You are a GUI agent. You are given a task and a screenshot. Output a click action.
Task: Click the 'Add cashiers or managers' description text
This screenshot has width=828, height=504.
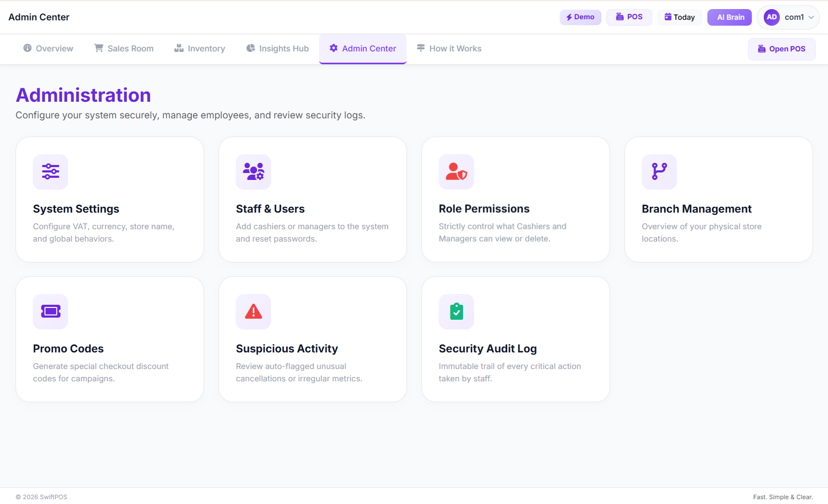tap(312, 232)
